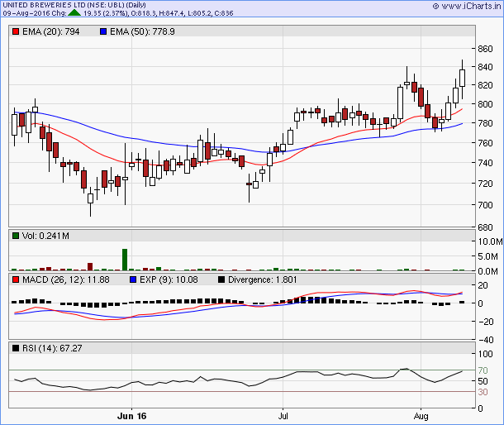This screenshot has width=504, height=425.
Task: Click the 09-Aug-2016 date text
Action: [x=26, y=13]
